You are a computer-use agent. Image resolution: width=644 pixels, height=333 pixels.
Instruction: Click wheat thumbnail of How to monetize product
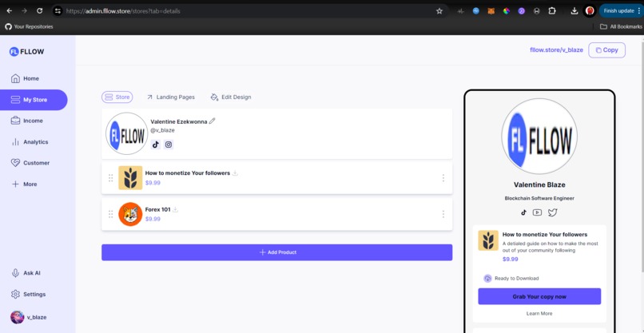click(130, 178)
